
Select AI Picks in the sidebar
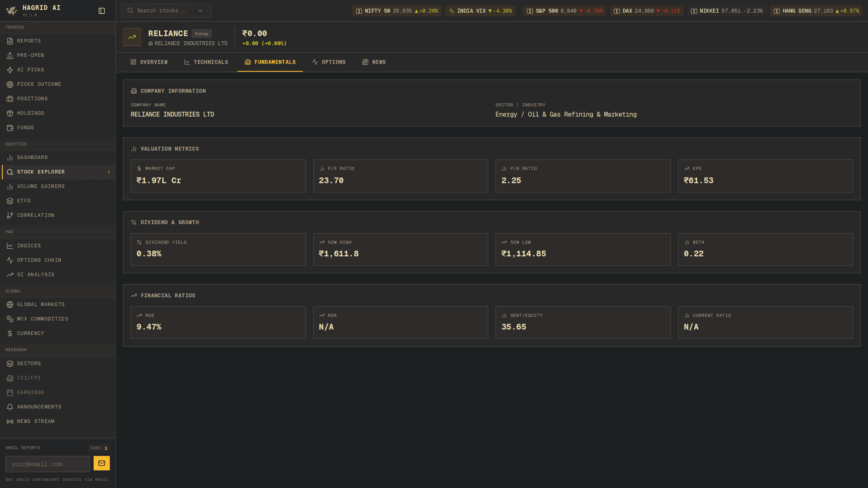point(30,70)
